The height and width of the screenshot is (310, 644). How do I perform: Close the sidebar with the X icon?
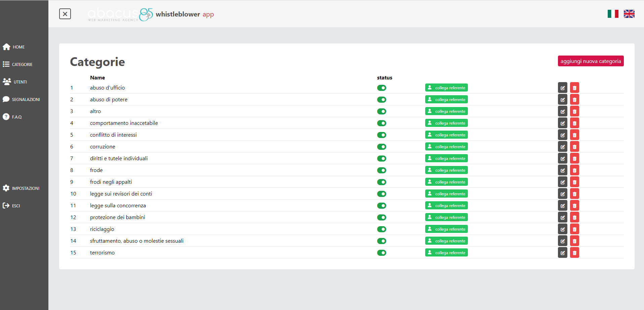click(x=65, y=14)
